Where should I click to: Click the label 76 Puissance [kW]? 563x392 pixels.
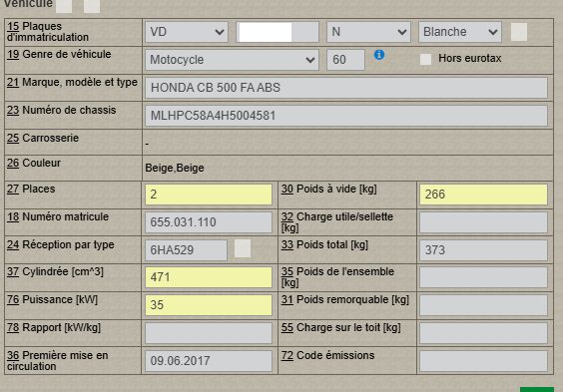(x=52, y=300)
